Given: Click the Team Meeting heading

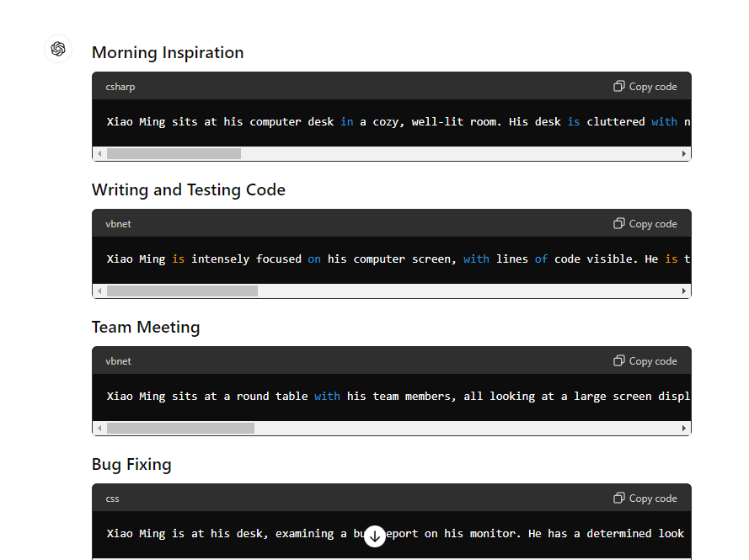Looking at the screenshot, I should tap(146, 327).
